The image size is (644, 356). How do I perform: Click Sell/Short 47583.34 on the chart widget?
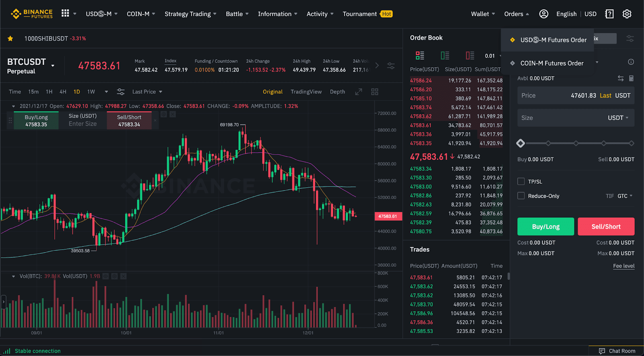click(x=129, y=120)
